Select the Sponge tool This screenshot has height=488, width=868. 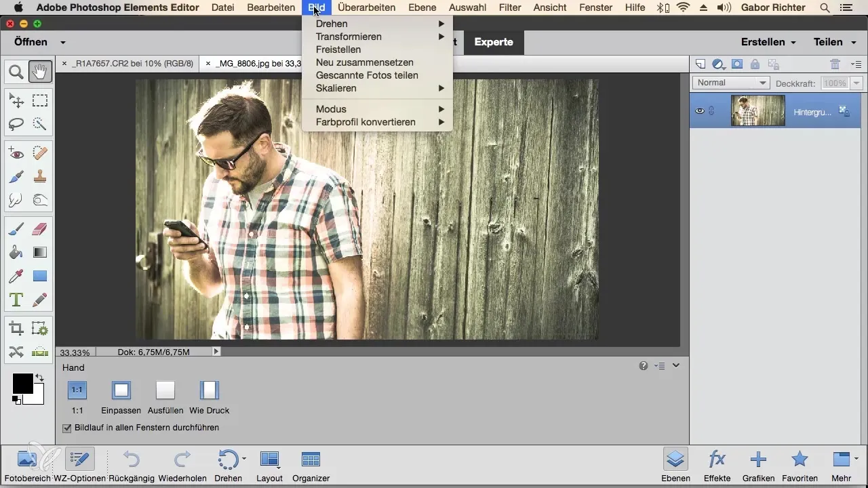40,200
